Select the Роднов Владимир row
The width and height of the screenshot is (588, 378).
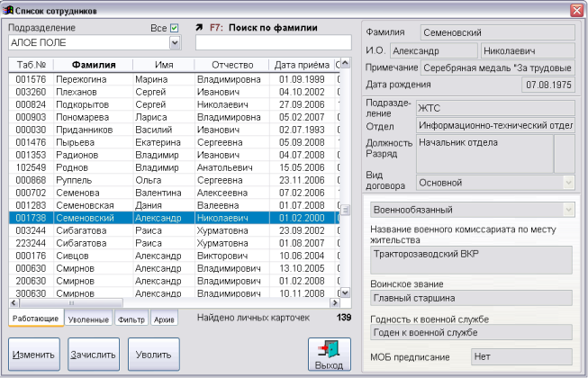tap(175, 167)
